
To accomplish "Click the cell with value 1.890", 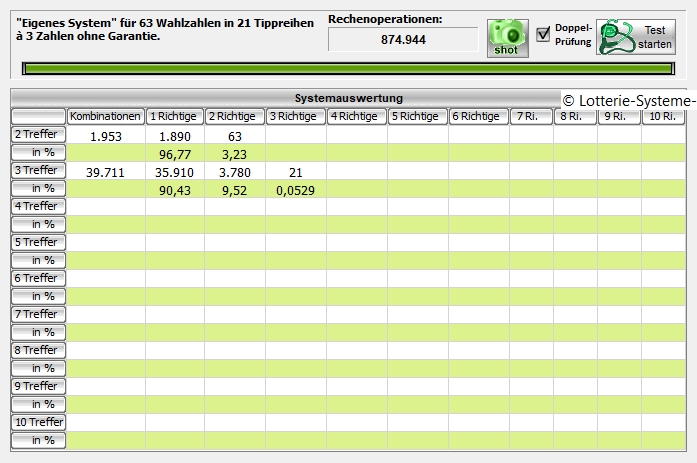I will pyautogui.click(x=175, y=136).
